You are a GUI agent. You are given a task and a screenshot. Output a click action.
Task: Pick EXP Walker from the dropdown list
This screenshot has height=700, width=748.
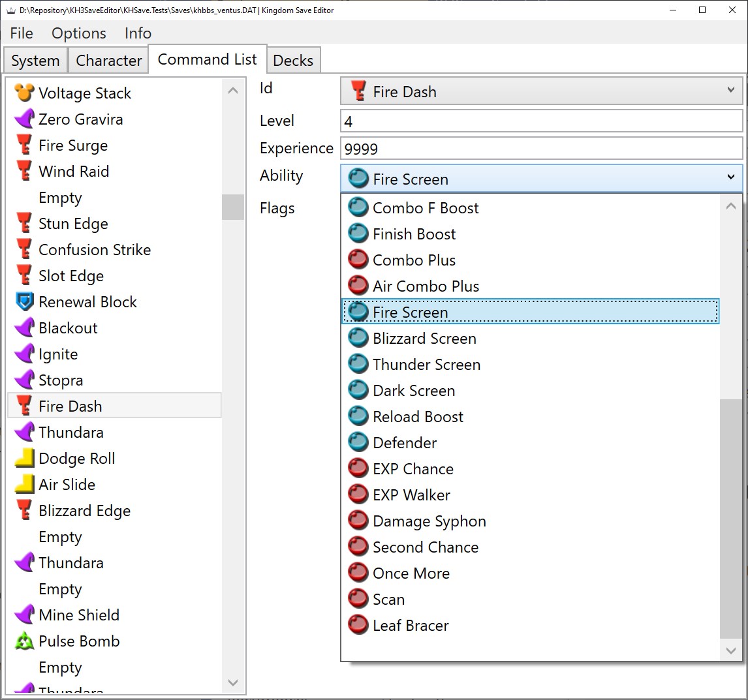(530, 495)
